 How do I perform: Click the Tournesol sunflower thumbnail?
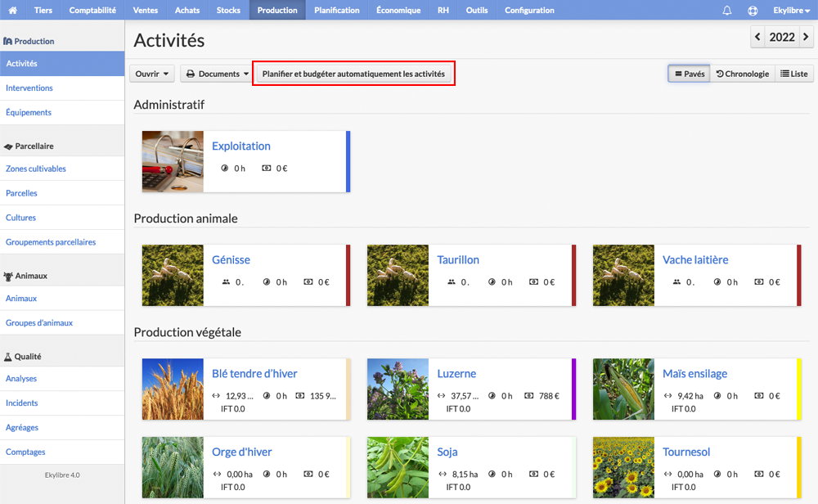pos(623,467)
